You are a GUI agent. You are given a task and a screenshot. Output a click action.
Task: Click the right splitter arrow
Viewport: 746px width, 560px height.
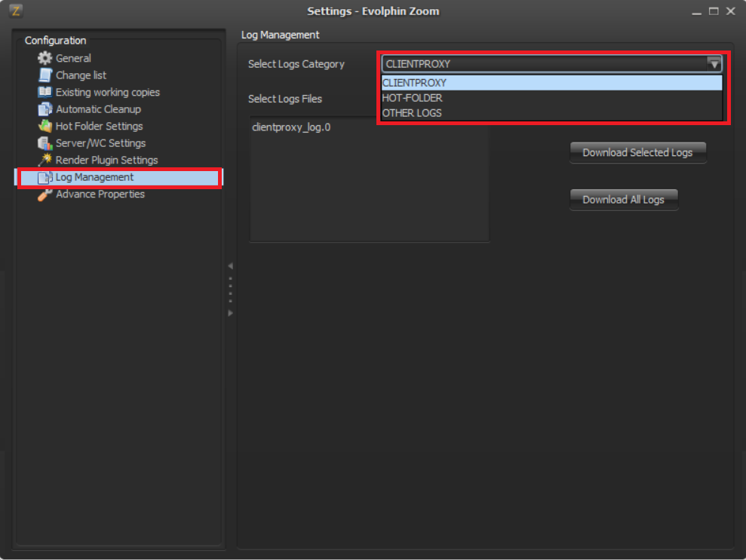[230, 313]
